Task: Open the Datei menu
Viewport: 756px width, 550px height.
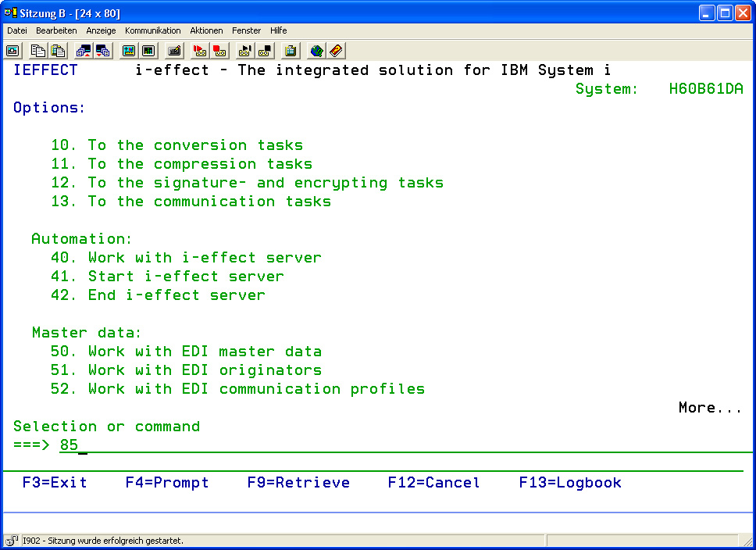Action: tap(17, 30)
